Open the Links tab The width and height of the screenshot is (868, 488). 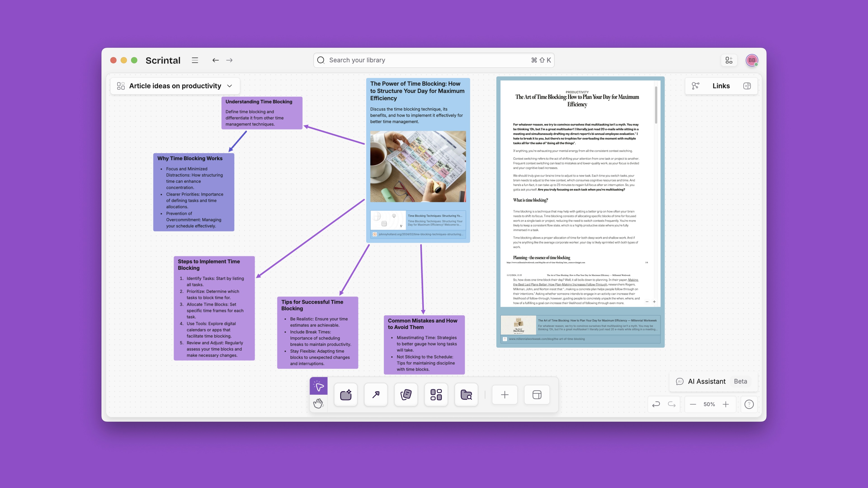(x=721, y=86)
